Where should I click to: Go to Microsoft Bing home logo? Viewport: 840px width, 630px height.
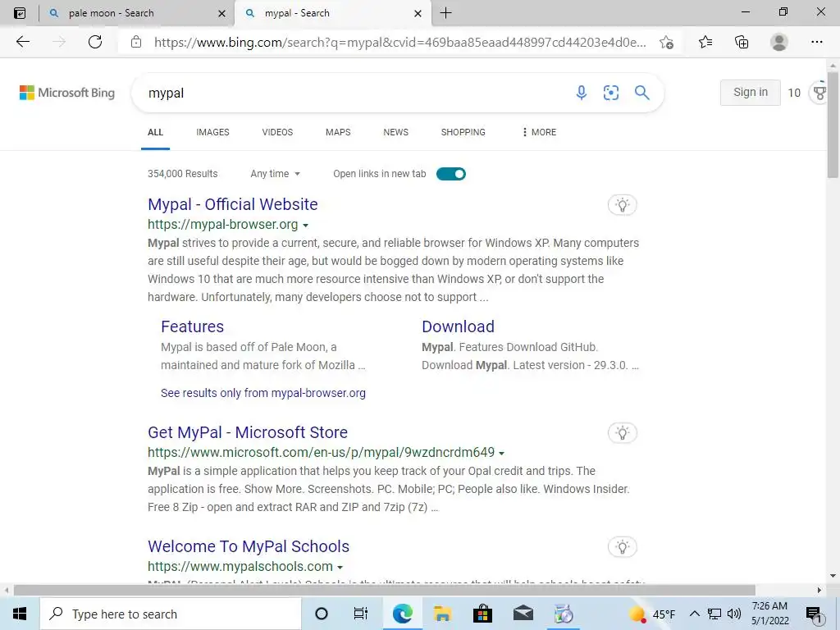tap(67, 93)
